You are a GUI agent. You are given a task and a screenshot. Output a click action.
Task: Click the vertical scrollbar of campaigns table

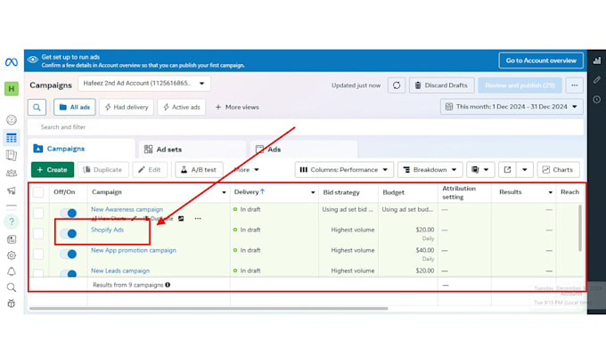pyautogui.click(x=580, y=228)
